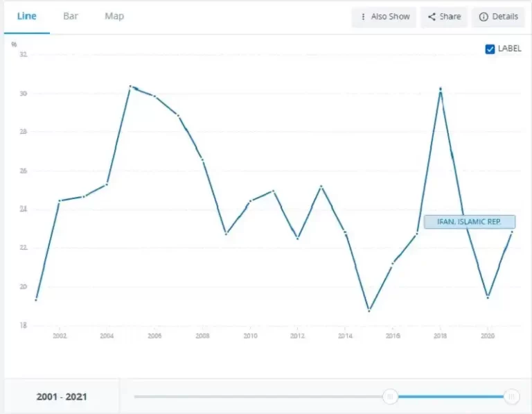Uncheck the LABEL checkbox

point(490,49)
